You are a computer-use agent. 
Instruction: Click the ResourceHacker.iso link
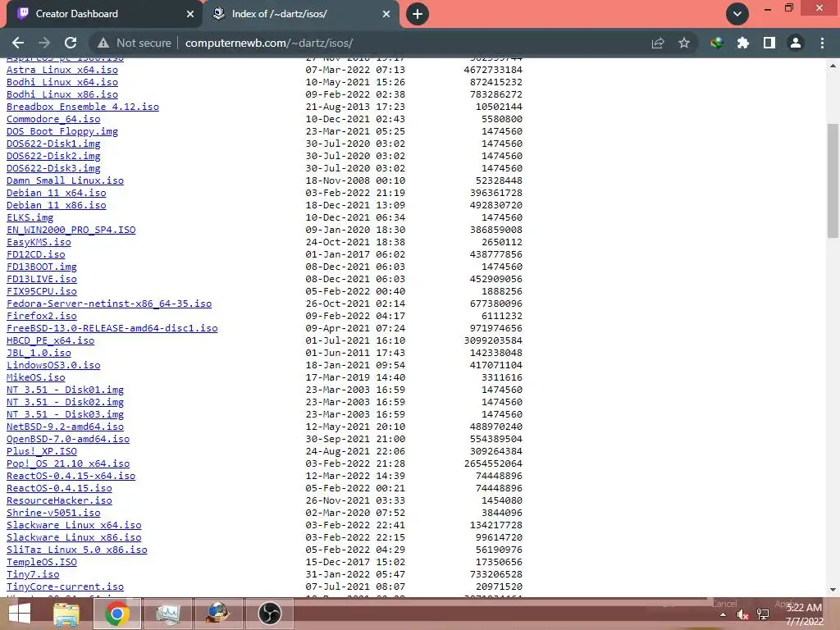(x=59, y=501)
